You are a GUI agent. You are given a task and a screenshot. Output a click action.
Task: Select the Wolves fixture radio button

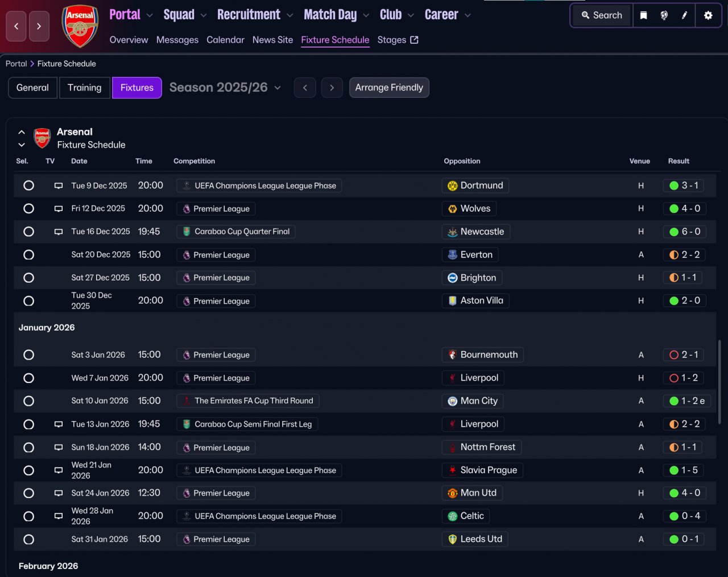pyautogui.click(x=28, y=209)
